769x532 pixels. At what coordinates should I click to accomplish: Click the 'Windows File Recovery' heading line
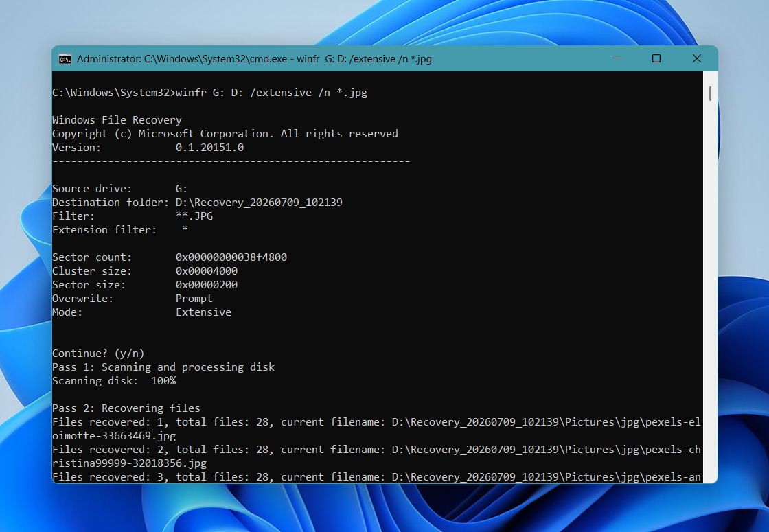(x=117, y=120)
